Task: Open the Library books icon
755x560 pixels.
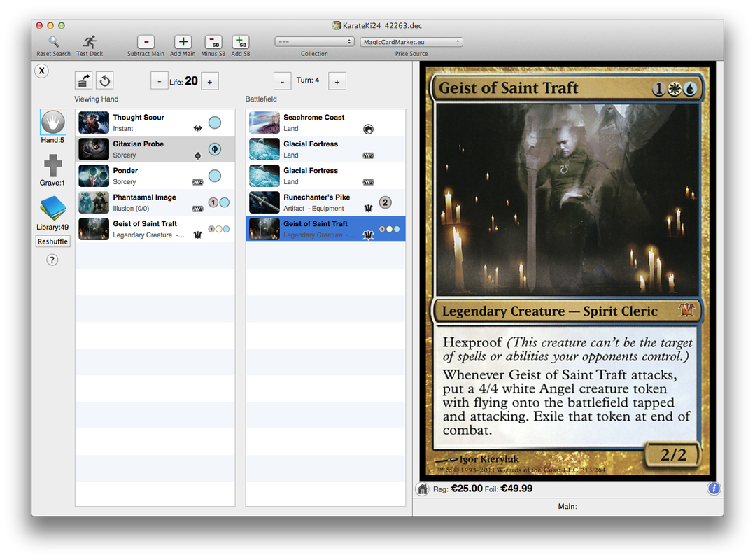Action: [x=53, y=209]
